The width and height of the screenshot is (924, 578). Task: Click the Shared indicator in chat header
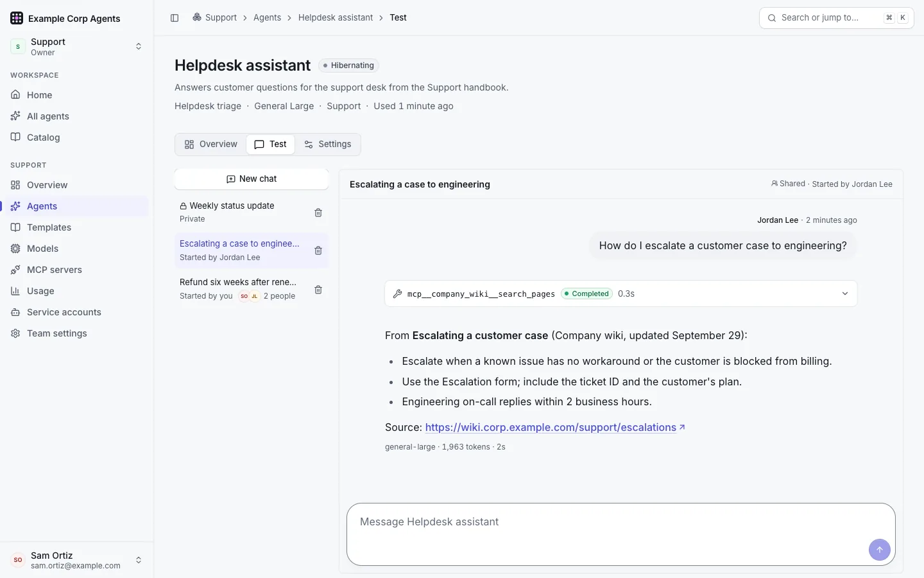(788, 184)
